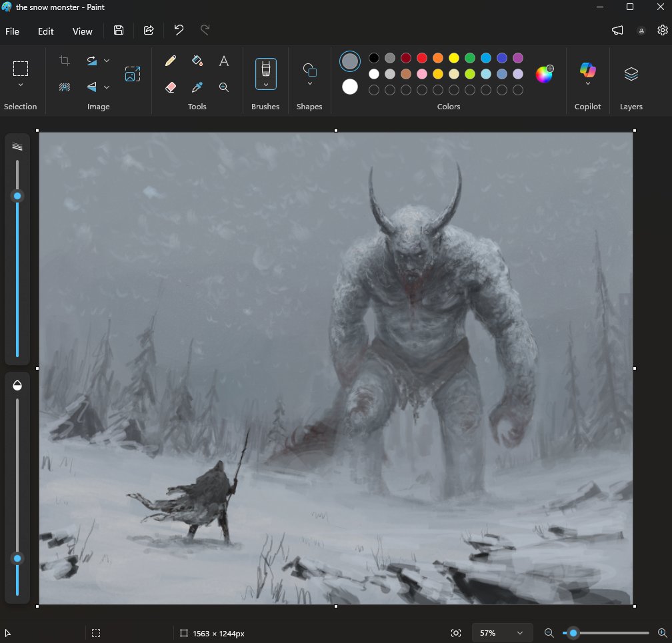Pick the first empty custom color slot
672x643 pixels.
(374, 90)
